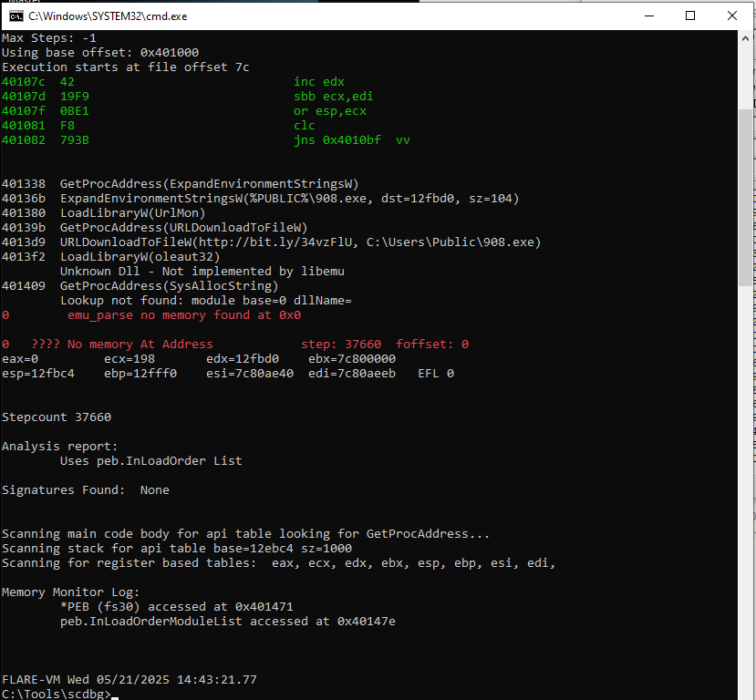Click register value esi=7c80ae40
756x700 pixels.
pos(250,374)
